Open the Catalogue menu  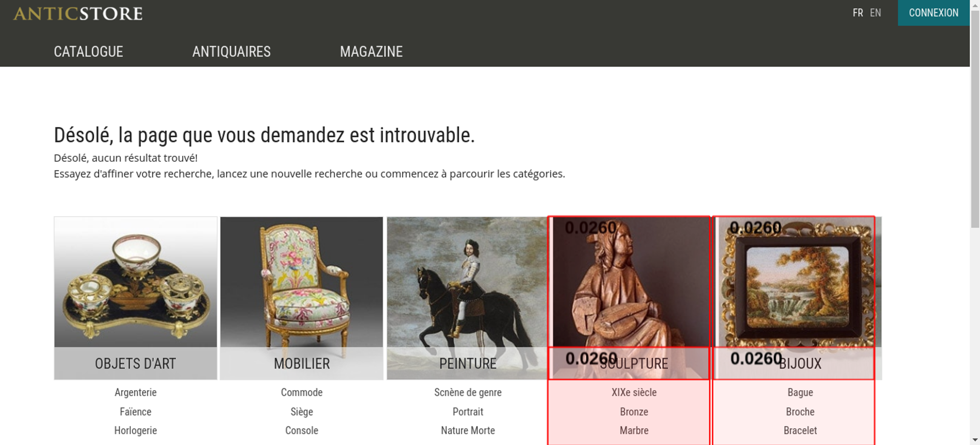click(x=89, y=51)
